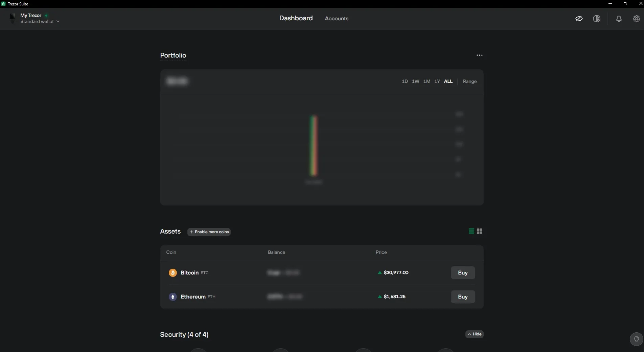Viewport: 644px width, 352px height.
Task: Select the 1W graph range
Action: (415, 81)
